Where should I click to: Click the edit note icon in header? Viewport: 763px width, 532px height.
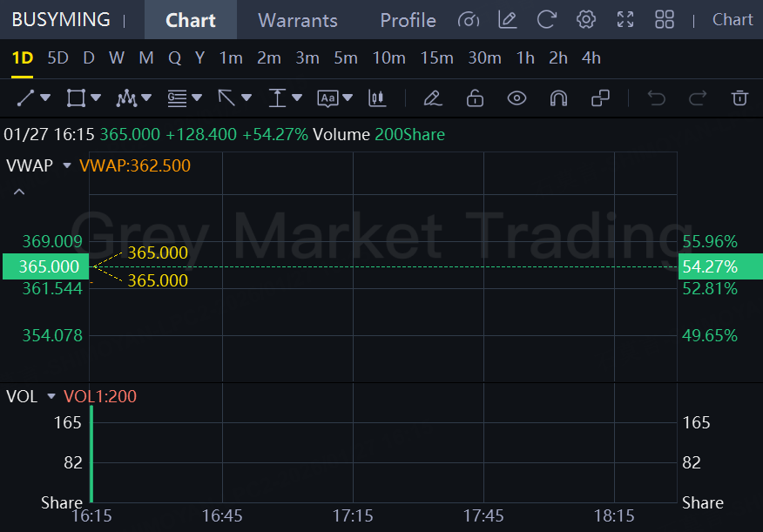[507, 19]
